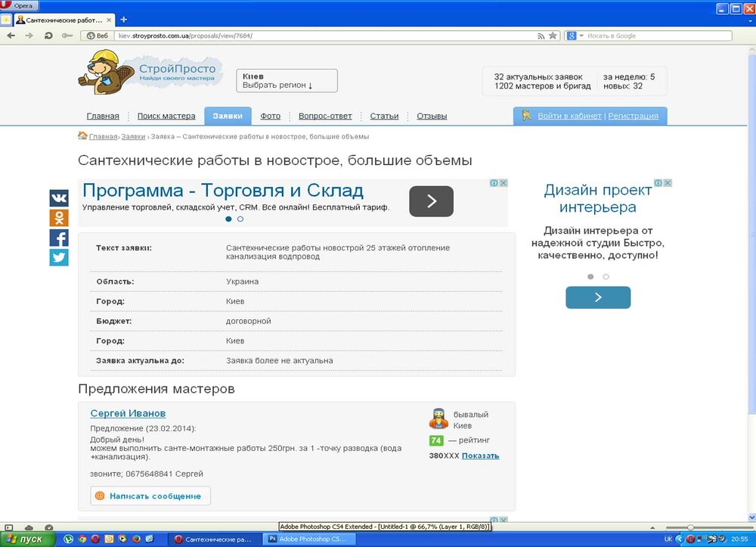
Task: Click Войти в кабинет link
Action: (x=569, y=116)
